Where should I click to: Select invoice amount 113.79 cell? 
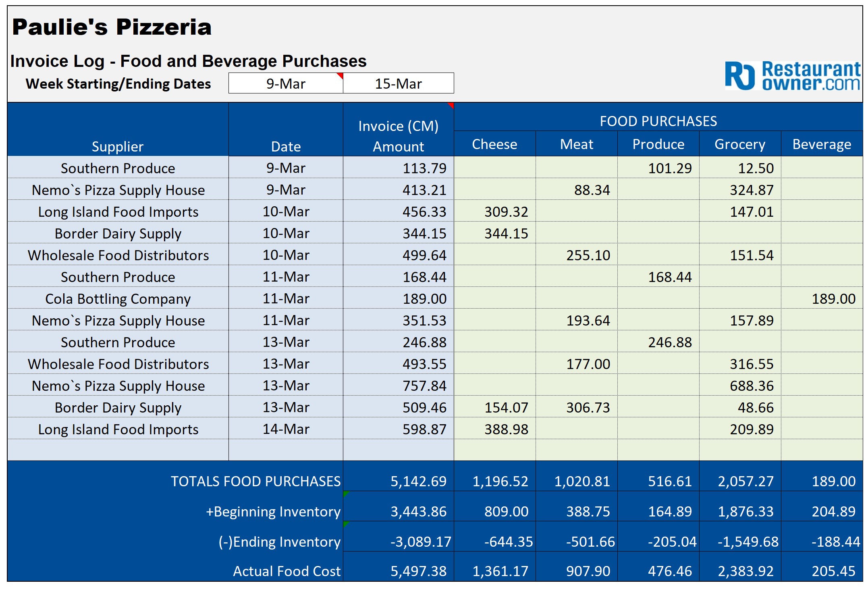pyautogui.click(x=399, y=168)
